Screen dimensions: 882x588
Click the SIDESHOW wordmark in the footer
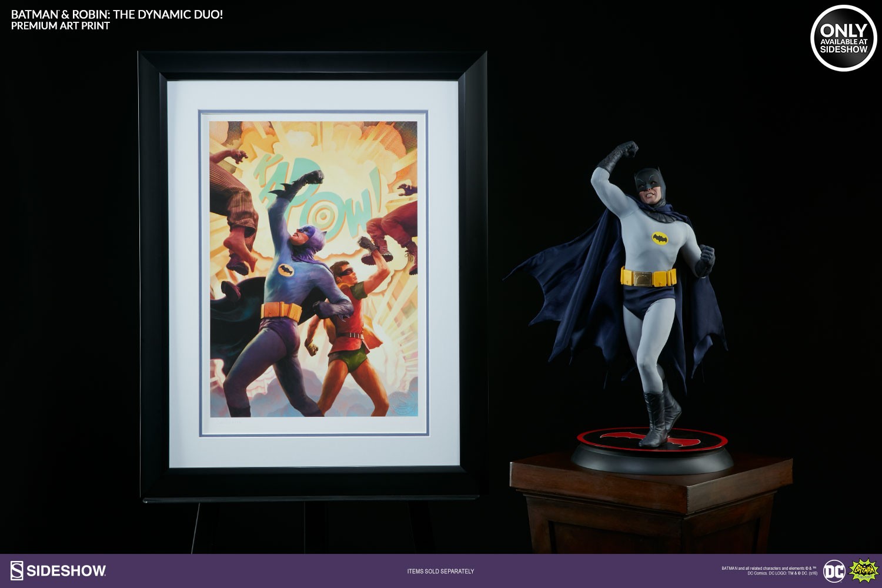click(x=66, y=570)
